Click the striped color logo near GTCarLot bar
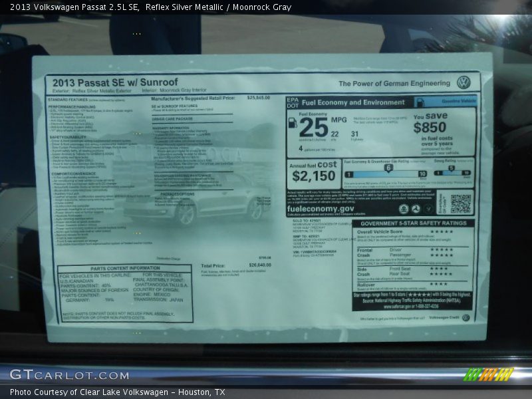532x399 pixels. (x=488, y=374)
